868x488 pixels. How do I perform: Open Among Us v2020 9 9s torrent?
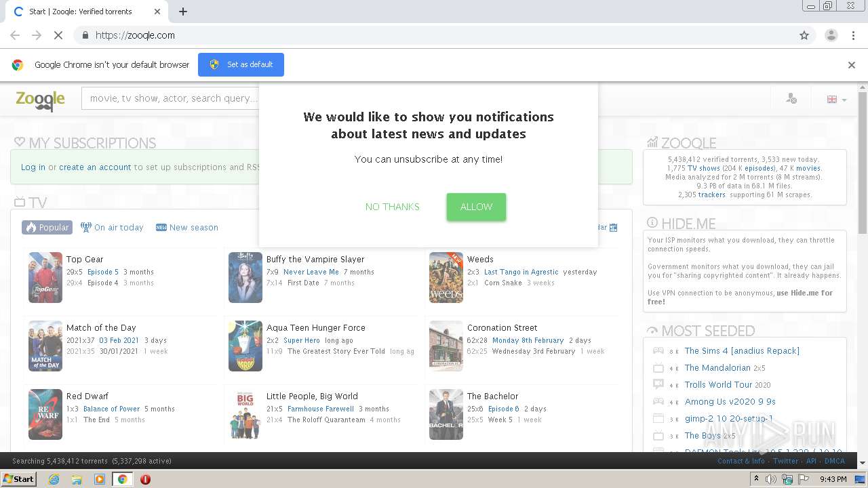tap(730, 401)
